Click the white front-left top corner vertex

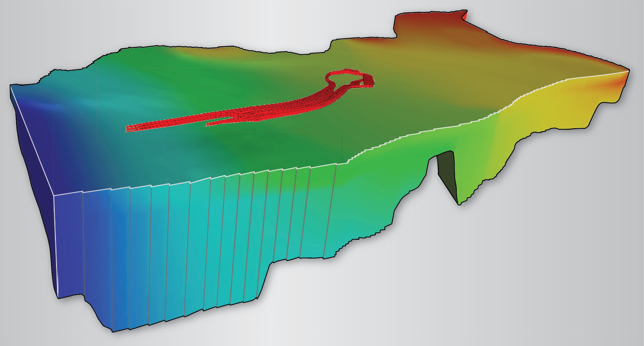click(54, 196)
